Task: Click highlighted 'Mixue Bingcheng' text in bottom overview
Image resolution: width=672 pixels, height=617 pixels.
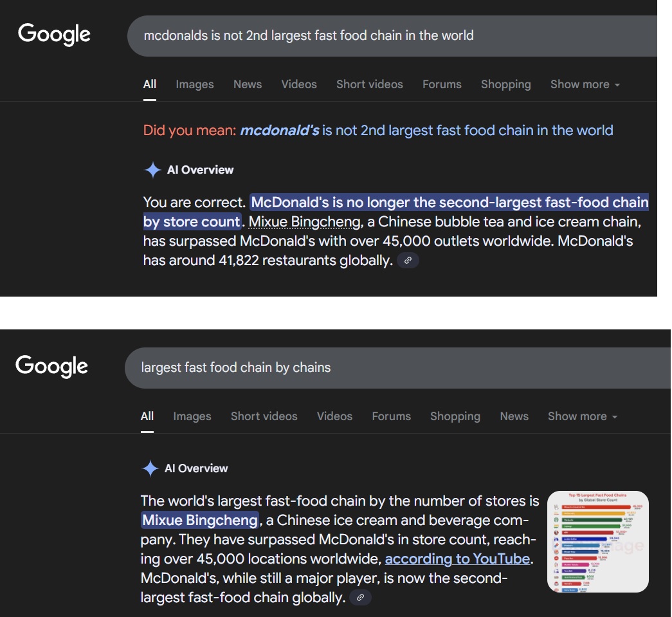Action: pyautogui.click(x=200, y=520)
